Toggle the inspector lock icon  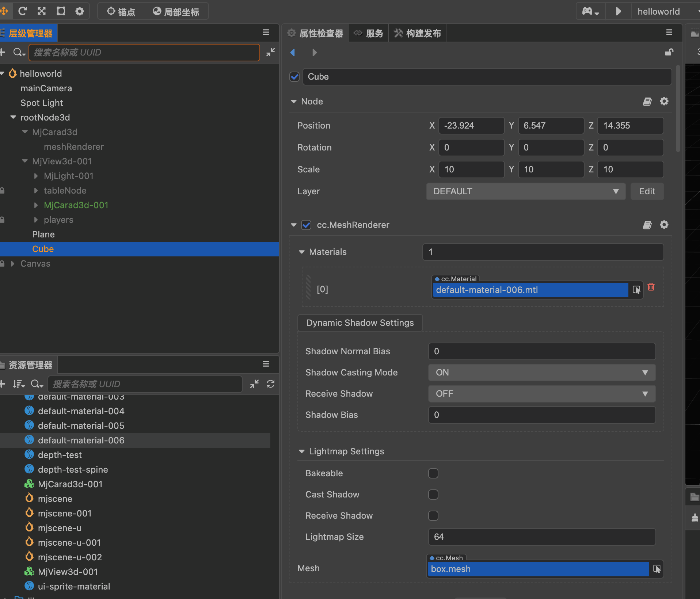(669, 52)
